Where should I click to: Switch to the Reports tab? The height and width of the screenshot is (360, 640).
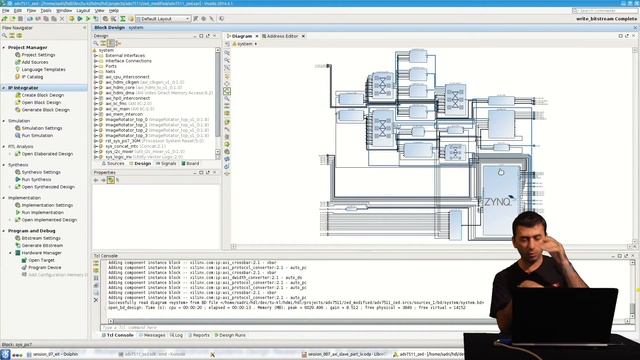coord(199,335)
